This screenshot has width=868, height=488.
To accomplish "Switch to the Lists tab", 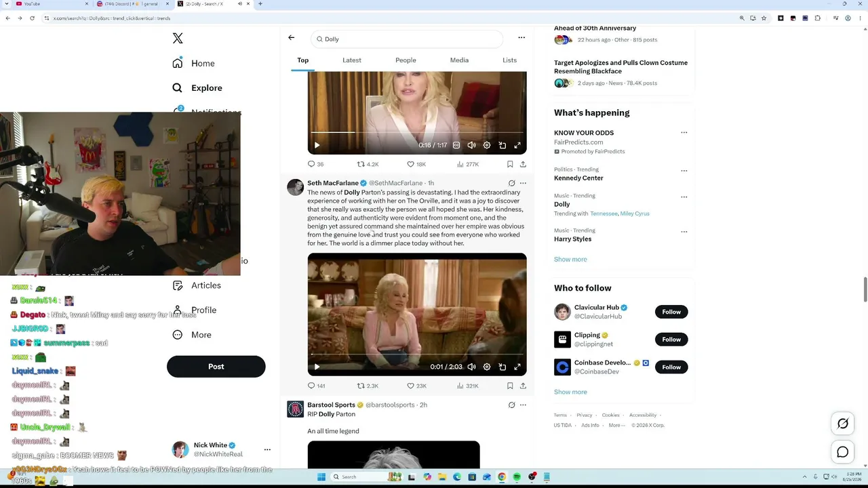I will (x=509, y=60).
